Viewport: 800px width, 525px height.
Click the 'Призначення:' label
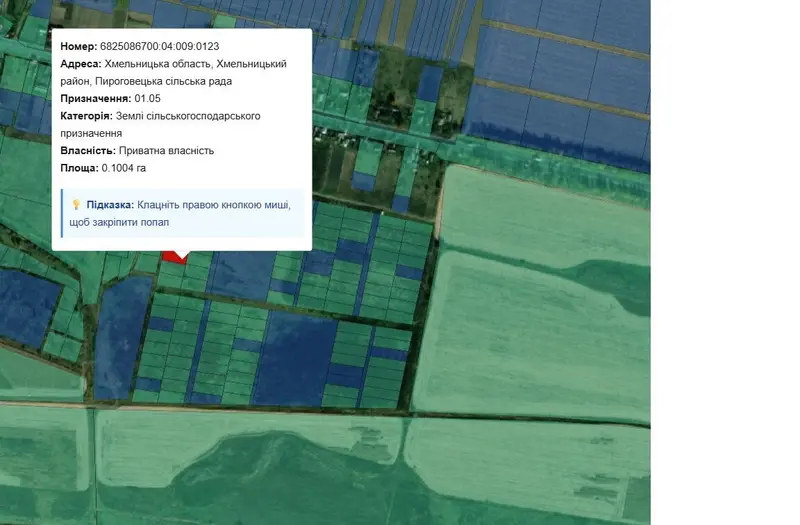96,98
